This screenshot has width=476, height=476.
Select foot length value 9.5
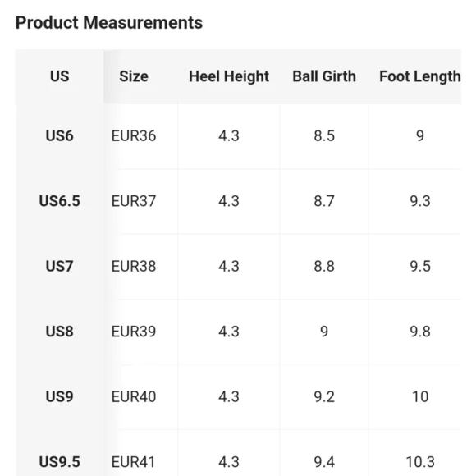[420, 266]
